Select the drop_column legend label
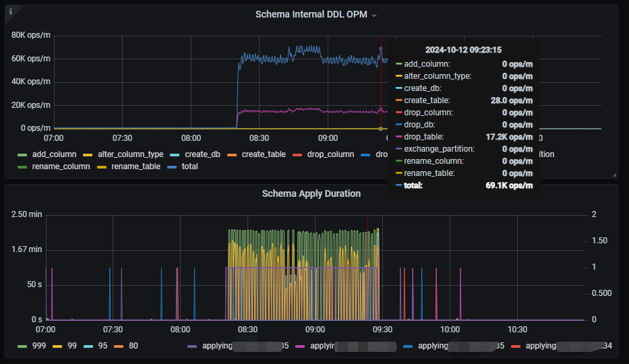The height and width of the screenshot is (364, 629). point(330,154)
